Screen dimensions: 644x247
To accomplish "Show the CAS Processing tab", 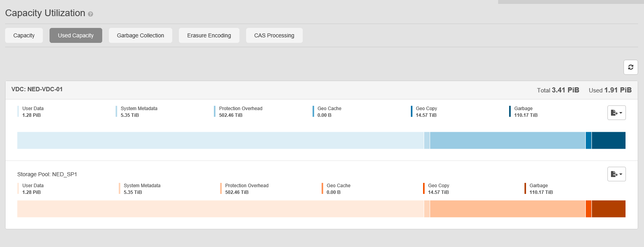I will [x=274, y=35].
